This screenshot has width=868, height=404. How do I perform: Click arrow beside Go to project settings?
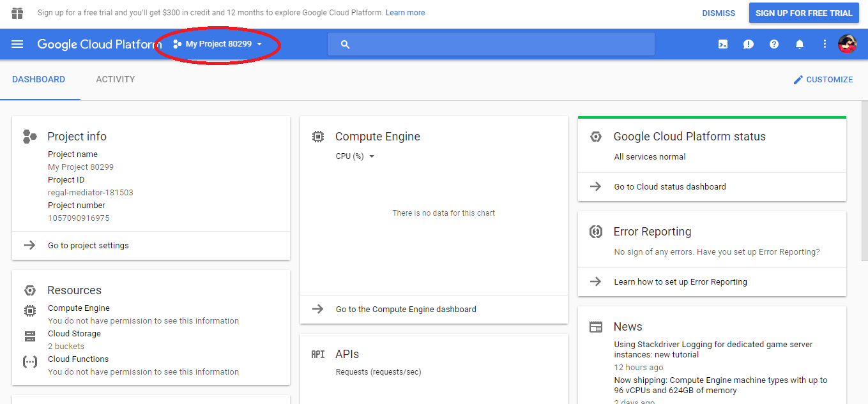[x=29, y=245]
